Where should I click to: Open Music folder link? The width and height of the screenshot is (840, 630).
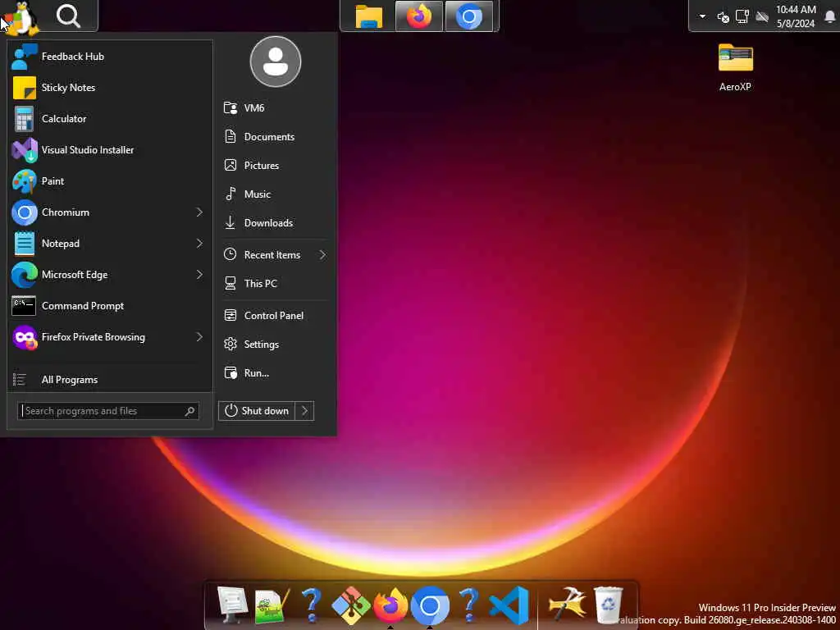275,194
